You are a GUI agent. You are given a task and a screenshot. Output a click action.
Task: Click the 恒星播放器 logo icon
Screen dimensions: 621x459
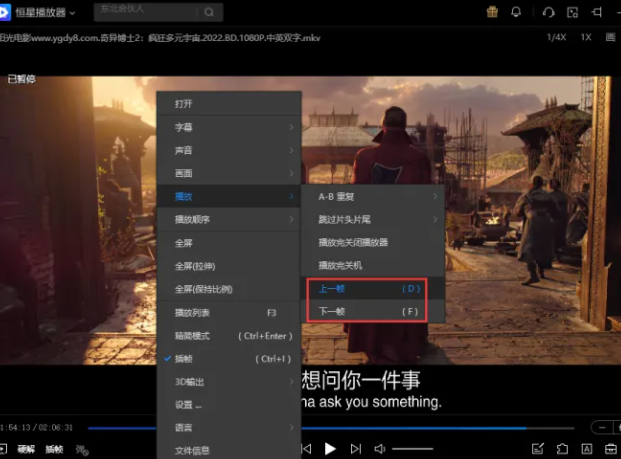[4, 12]
